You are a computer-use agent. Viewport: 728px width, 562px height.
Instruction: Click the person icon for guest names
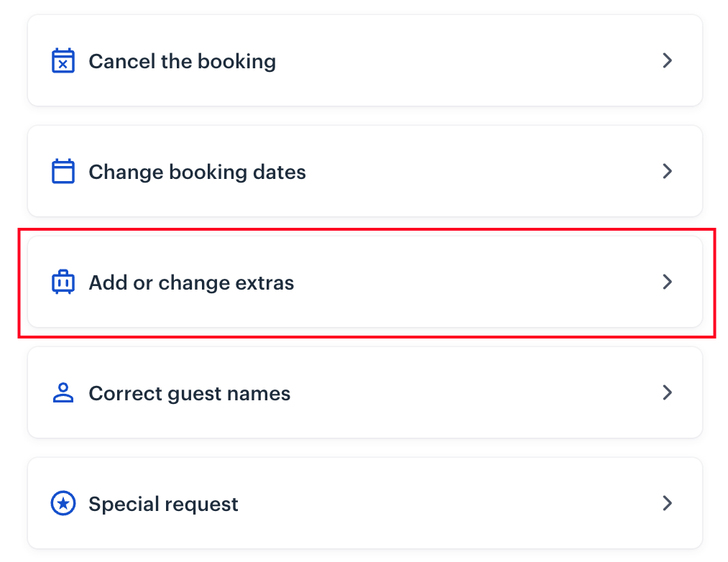click(x=63, y=393)
